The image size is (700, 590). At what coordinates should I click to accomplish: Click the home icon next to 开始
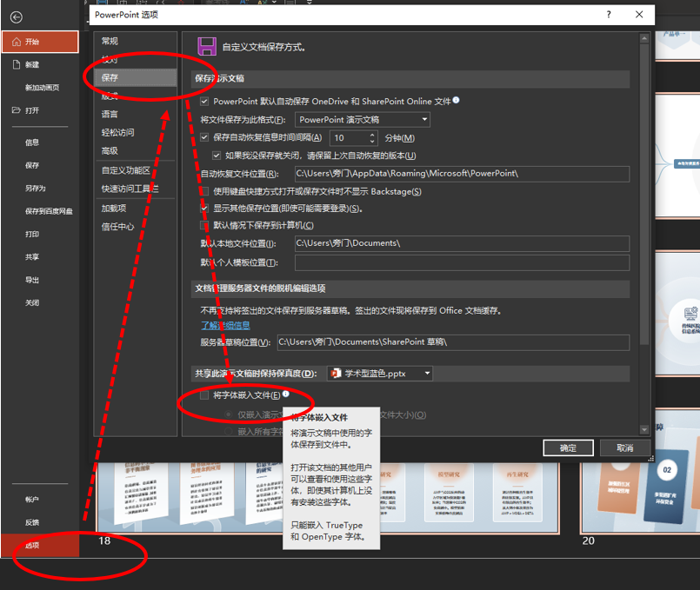point(17,42)
